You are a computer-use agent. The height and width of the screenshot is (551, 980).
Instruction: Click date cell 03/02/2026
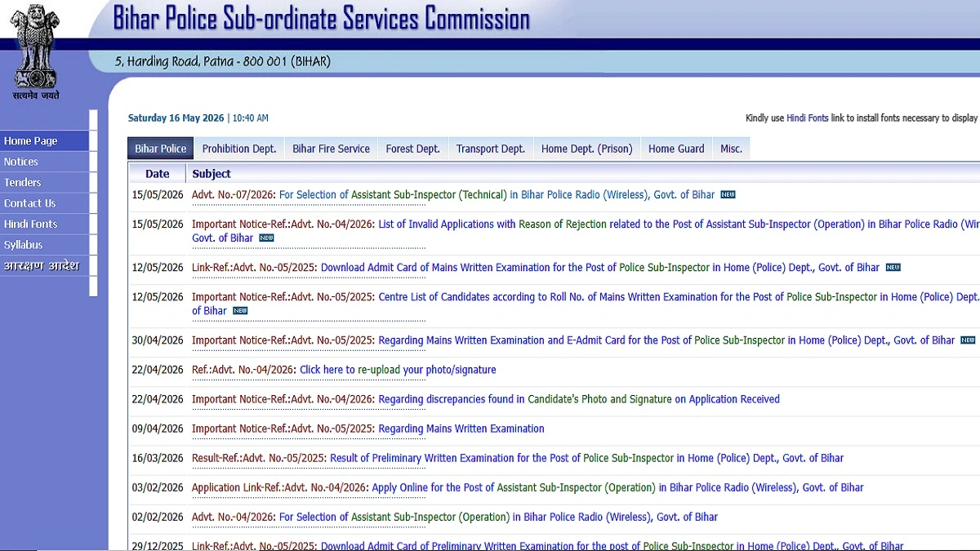[x=158, y=487]
